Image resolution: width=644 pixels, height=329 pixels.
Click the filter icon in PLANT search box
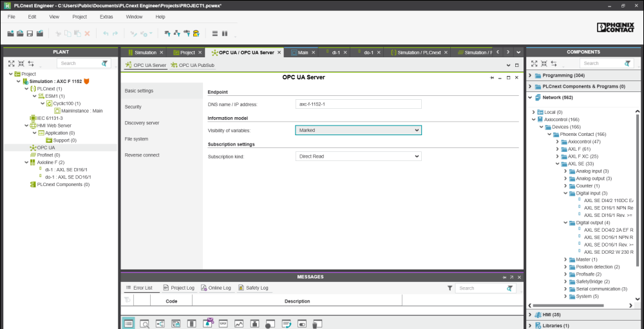pos(105,64)
